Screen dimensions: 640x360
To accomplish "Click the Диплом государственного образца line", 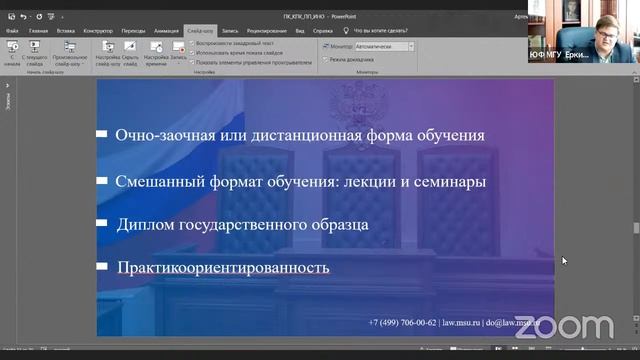I will [x=242, y=224].
